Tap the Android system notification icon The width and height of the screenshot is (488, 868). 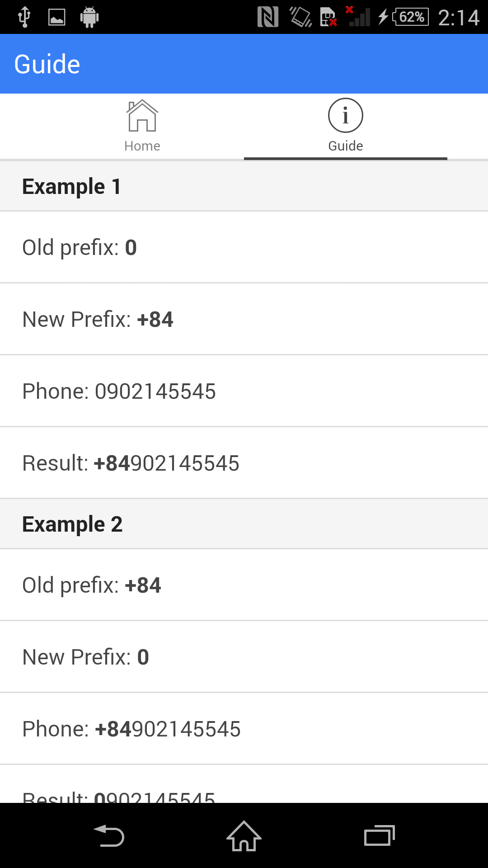pyautogui.click(x=89, y=17)
